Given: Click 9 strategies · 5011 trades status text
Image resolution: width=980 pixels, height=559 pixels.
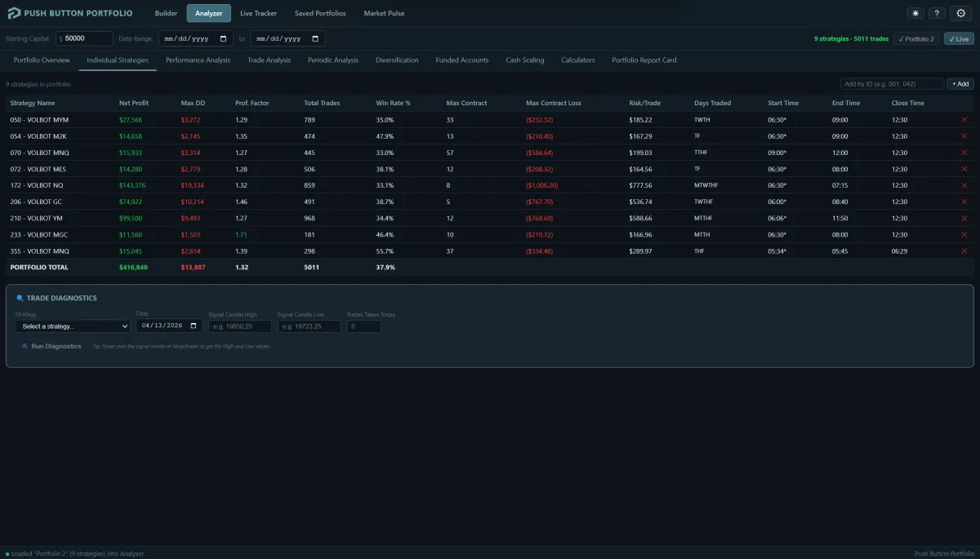Looking at the screenshot, I should (x=851, y=38).
